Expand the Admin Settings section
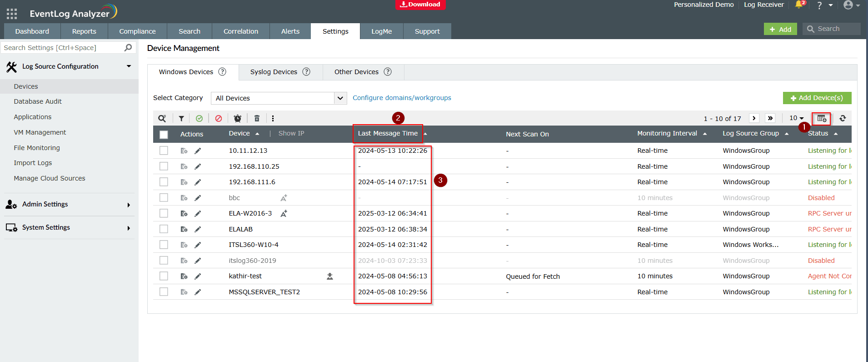The image size is (868, 362). pos(68,204)
